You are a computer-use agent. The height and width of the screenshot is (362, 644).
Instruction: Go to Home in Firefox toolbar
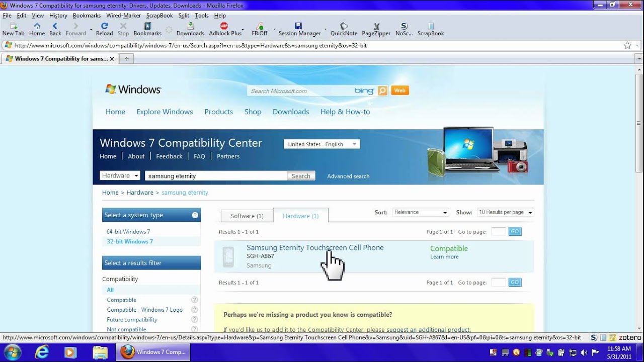(x=37, y=29)
